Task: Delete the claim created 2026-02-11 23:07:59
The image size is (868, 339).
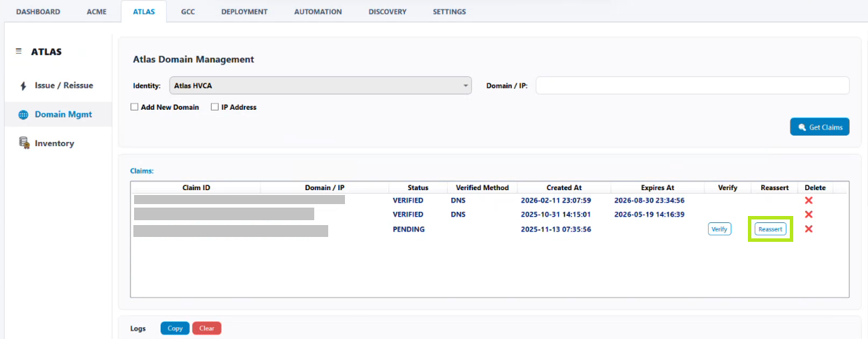Action: click(809, 201)
